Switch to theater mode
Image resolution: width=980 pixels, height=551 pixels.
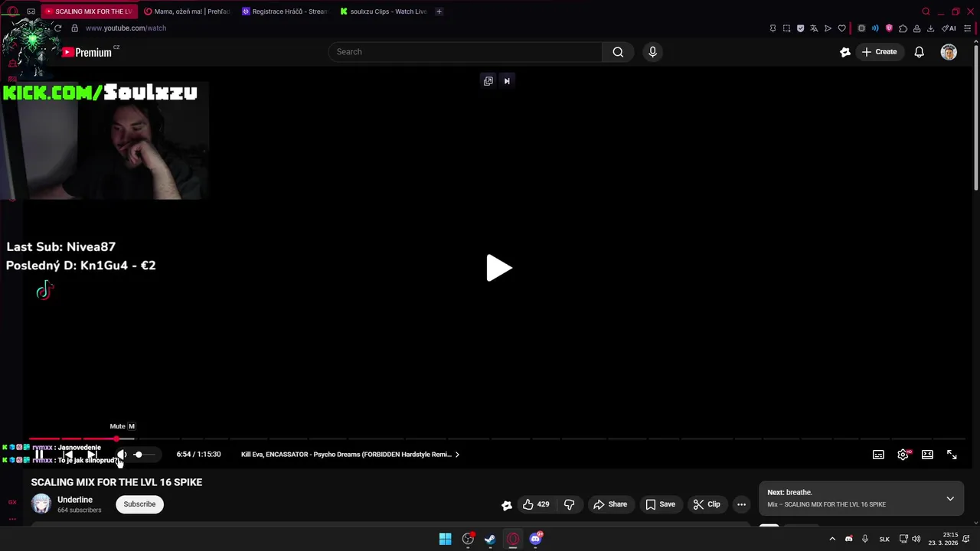pos(927,455)
